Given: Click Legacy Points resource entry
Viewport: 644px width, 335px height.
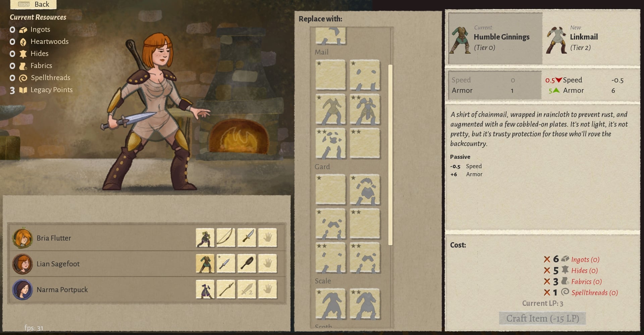Looking at the screenshot, I should 41,90.
